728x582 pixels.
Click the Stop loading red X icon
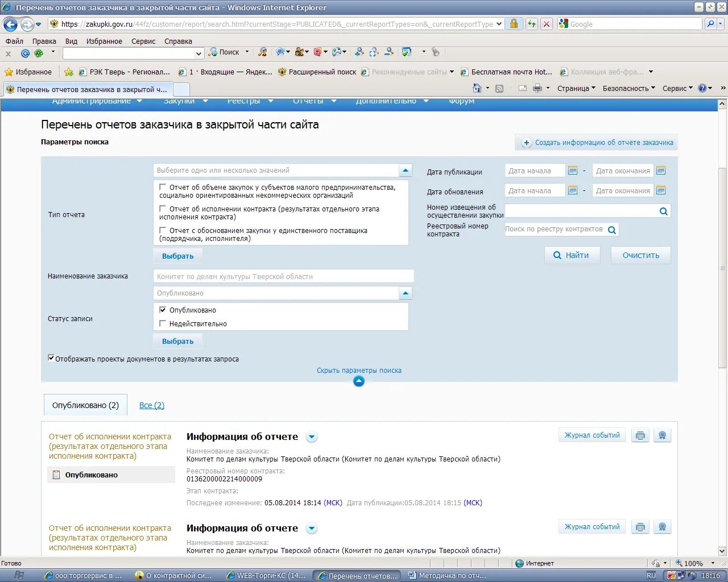[546, 24]
